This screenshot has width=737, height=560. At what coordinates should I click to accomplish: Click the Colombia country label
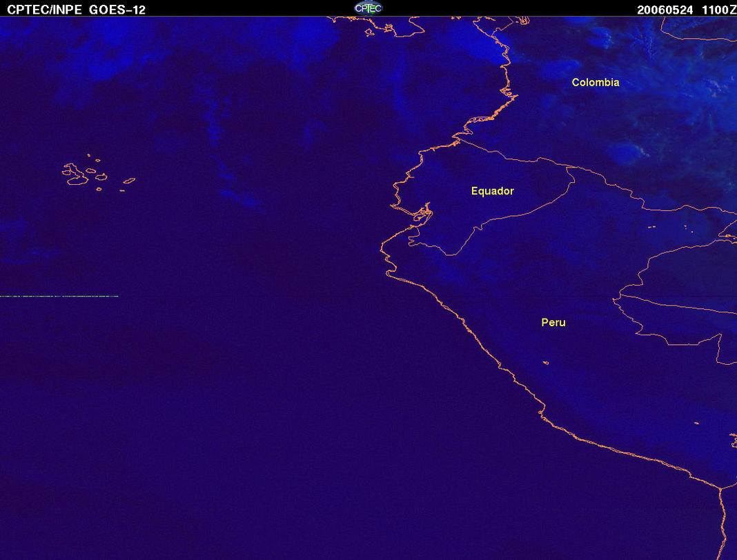[595, 82]
